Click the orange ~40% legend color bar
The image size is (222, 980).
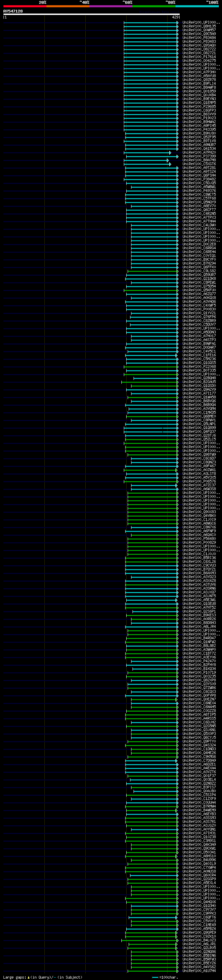click(x=68, y=7)
